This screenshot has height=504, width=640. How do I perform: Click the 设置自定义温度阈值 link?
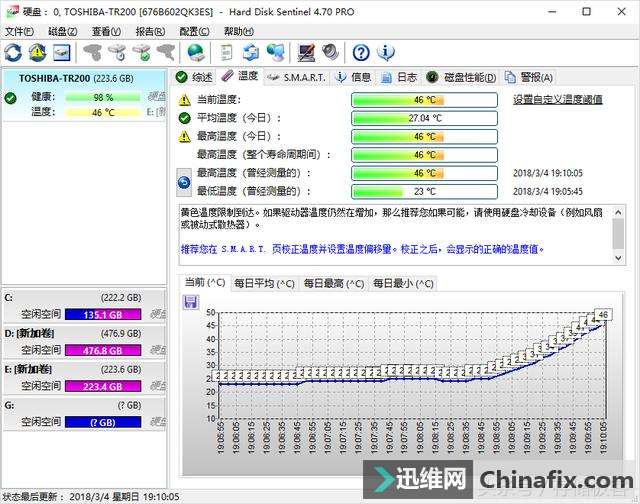click(x=558, y=99)
